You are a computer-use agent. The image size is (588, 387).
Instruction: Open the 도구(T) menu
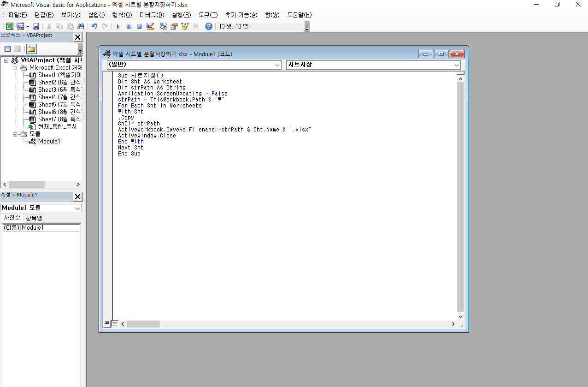pos(208,15)
